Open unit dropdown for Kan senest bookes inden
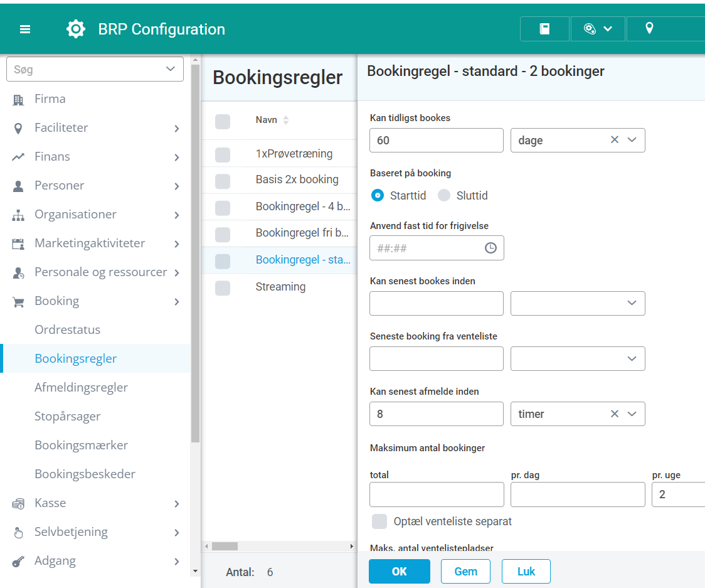This screenshot has height=588, width=705. (631, 304)
